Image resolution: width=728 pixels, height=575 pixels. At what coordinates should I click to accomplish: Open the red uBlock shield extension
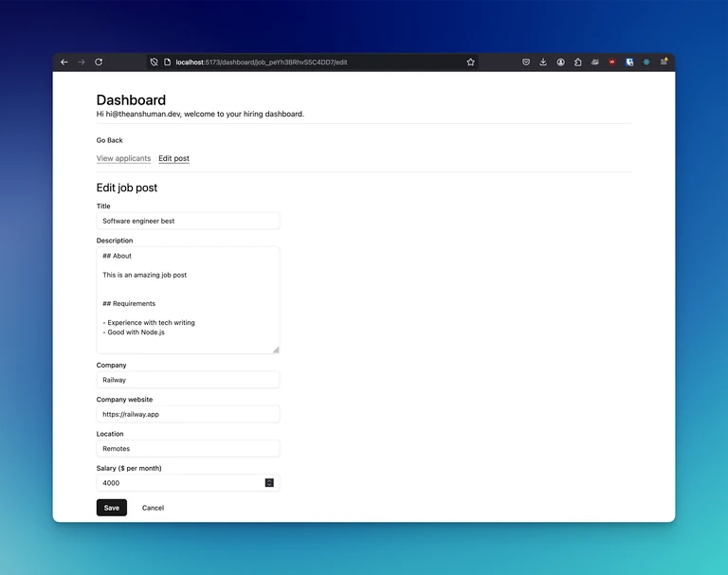click(x=612, y=63)
